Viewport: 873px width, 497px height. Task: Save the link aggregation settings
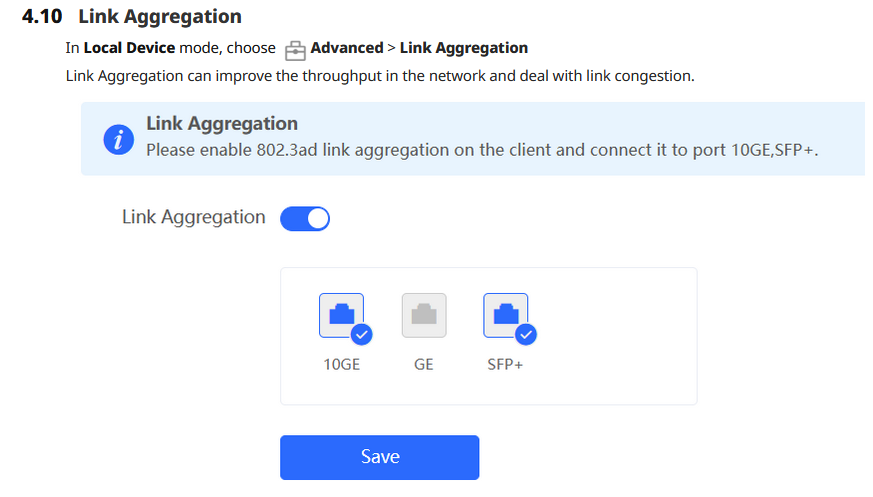point(379,457)
